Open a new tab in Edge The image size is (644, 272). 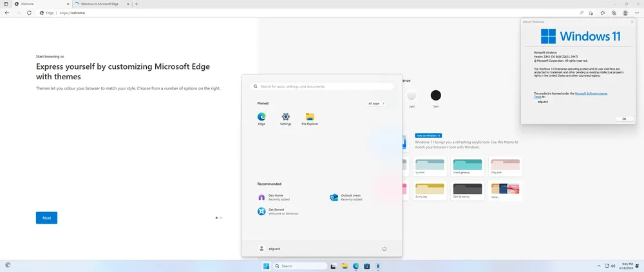(x=137, y=4)
